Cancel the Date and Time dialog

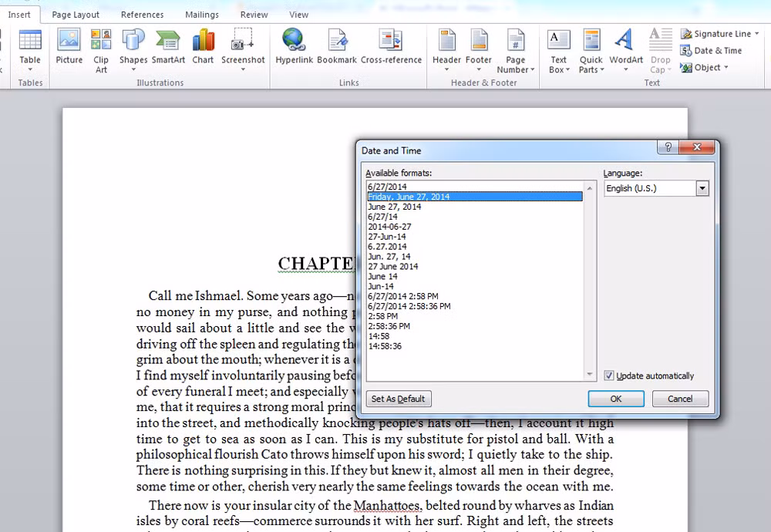coord(679,399)
